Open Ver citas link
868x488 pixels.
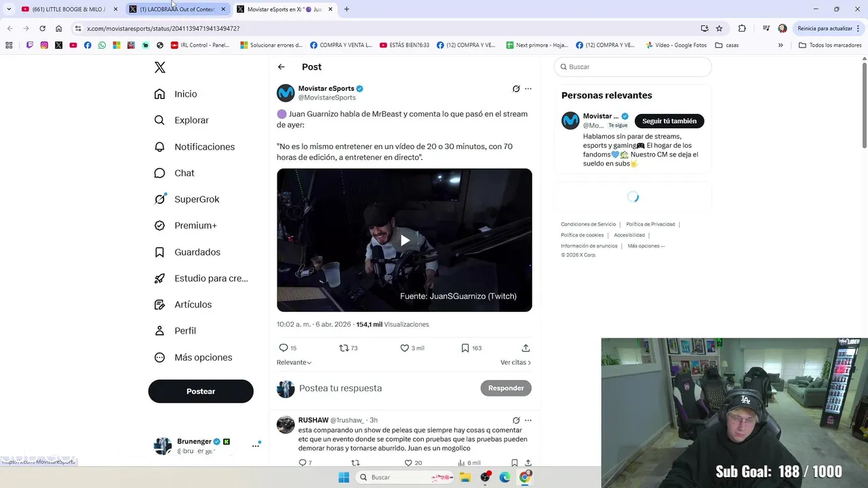(515, 363)
